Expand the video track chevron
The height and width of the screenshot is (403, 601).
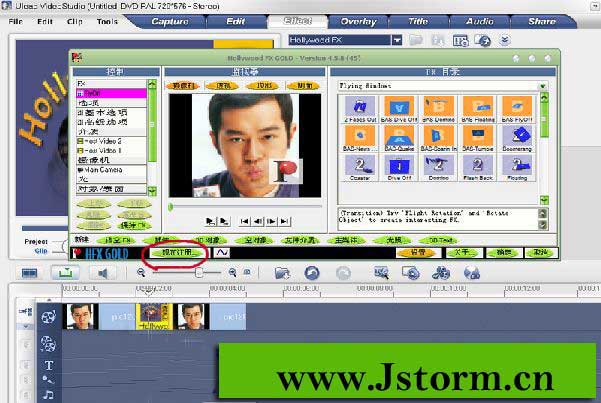(x=26, y=327)
